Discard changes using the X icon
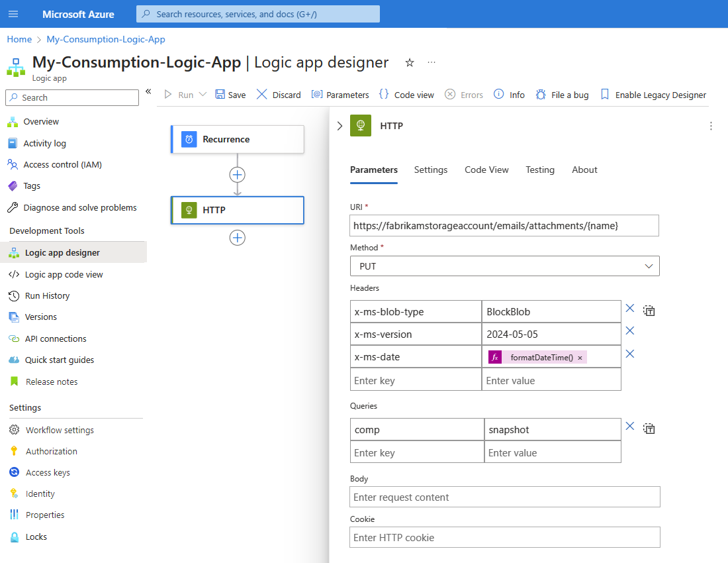 point(262,95)
